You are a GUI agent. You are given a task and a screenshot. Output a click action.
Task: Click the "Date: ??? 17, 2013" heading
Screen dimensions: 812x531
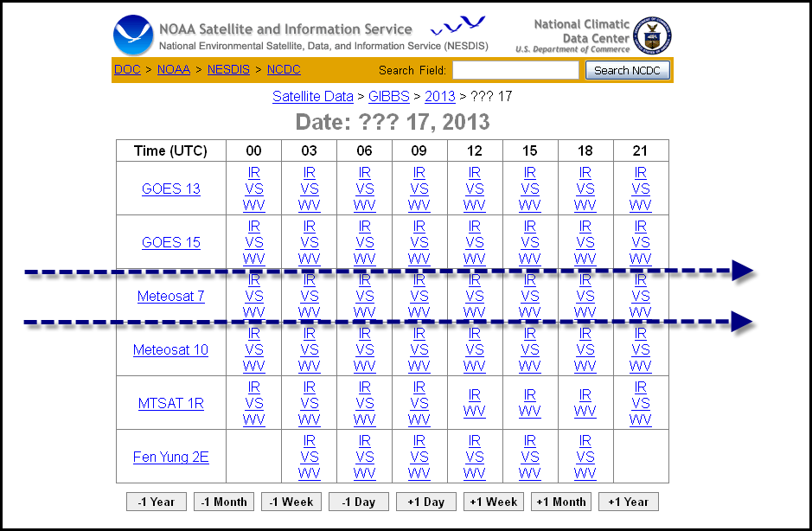pyautogui.click(x=393, y=122)
